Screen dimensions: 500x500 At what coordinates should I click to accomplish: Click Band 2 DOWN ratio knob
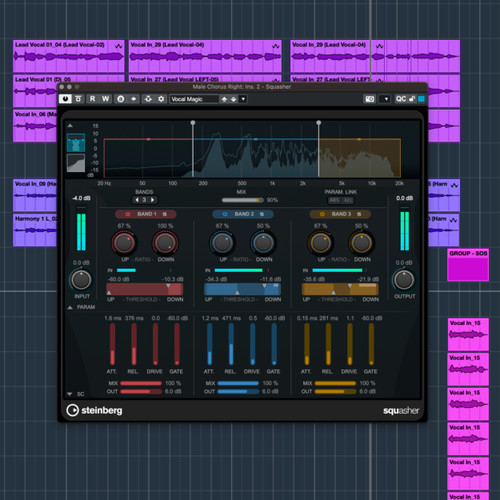pos(263,243)
